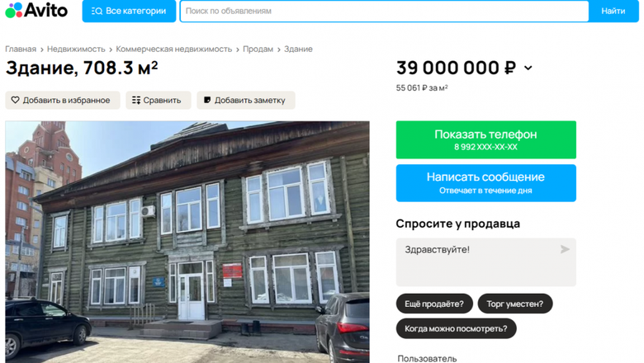Expand the price dropdown chevron
644x363 pixels.
pyautogui.click(x=528, y=68)
